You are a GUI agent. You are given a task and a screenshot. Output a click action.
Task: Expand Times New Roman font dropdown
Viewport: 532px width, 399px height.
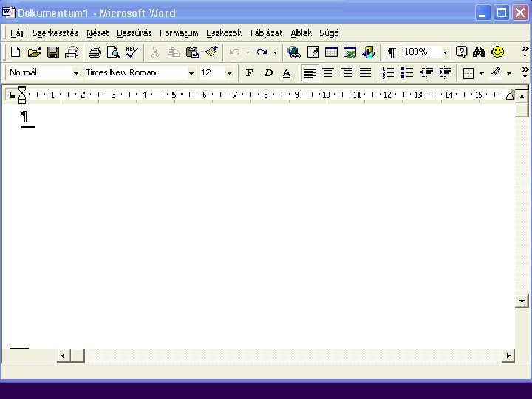(191, 73)
